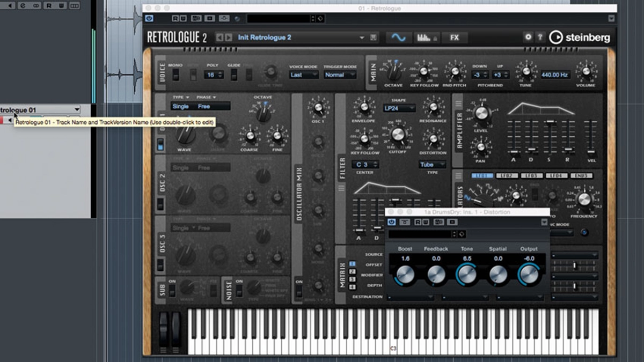Image resolution: width=644 pixels, height=362 pixels.
Task: Open LFO Sync Mode dropdown
Action: coord(562,233)
